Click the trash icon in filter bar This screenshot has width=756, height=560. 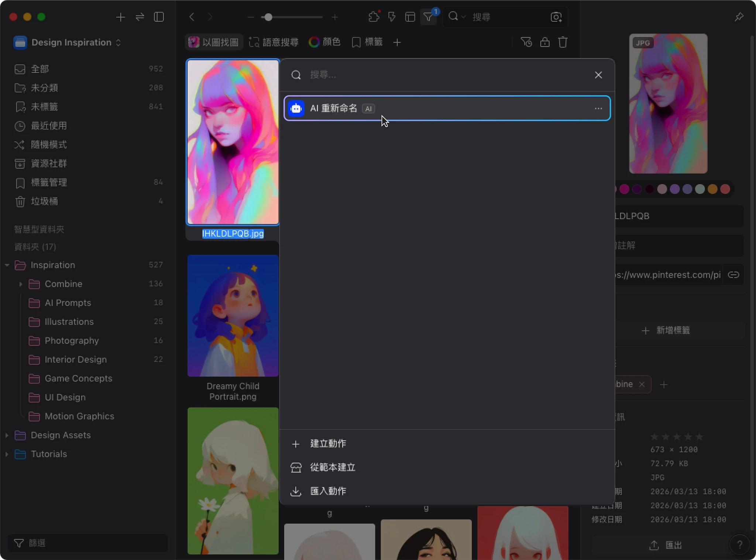563,42
